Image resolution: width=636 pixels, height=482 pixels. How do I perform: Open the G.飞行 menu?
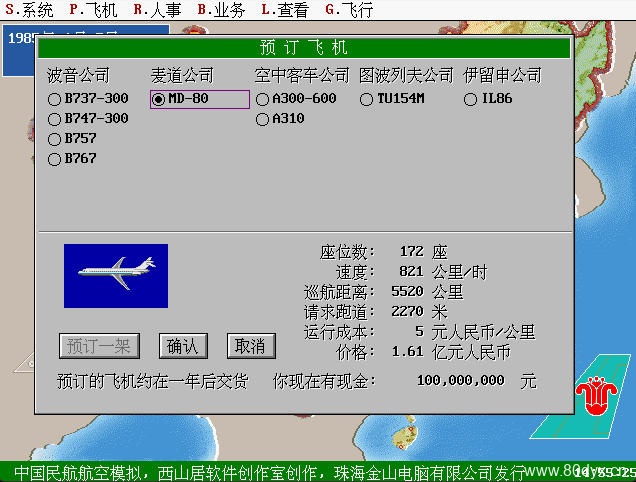349,10
